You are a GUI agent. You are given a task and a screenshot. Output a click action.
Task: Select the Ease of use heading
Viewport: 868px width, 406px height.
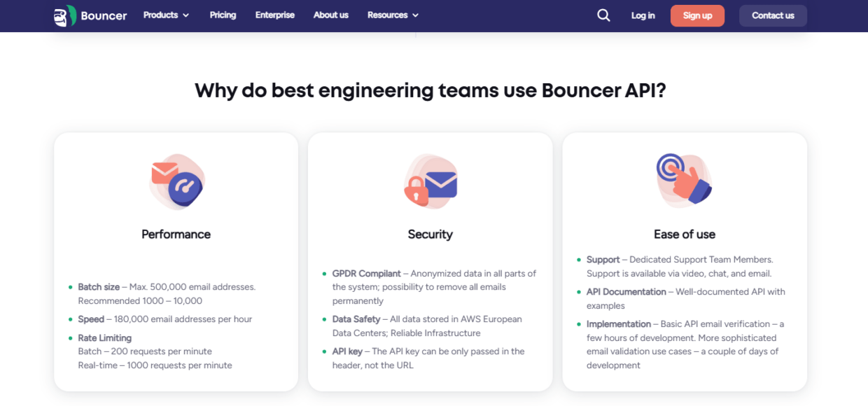pyautogui.click(x=684, y=234)
